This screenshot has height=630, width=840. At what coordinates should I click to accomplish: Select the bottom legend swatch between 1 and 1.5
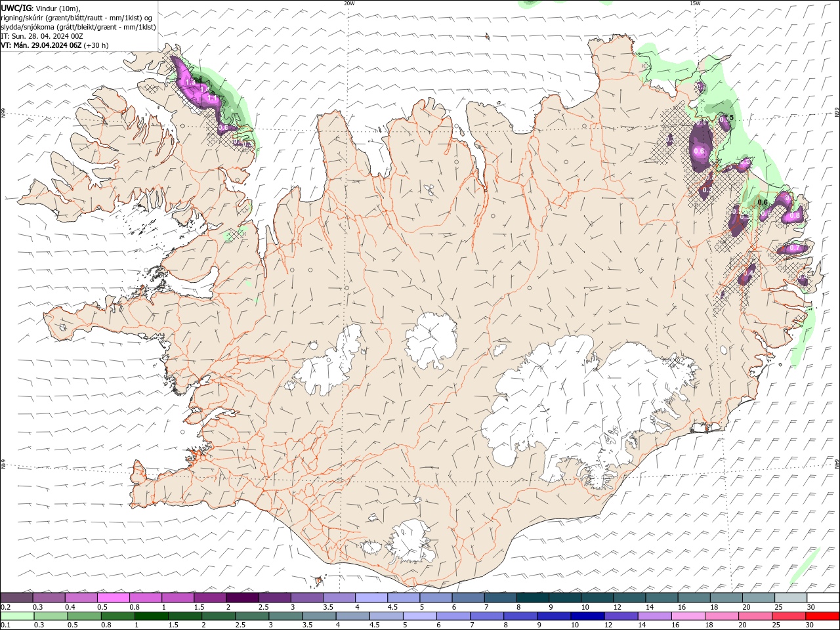tap(152, 616)
